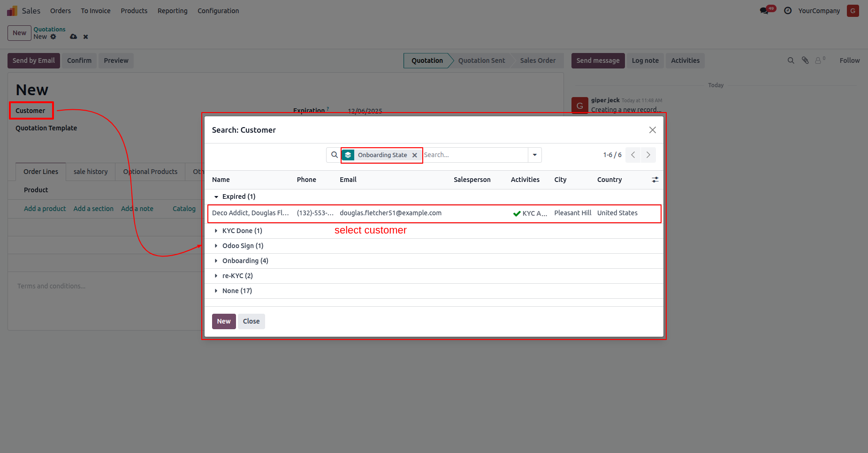868x453 pixels.
Task: Click the Pleasant Hill city cell
Action: coord(572,213)
